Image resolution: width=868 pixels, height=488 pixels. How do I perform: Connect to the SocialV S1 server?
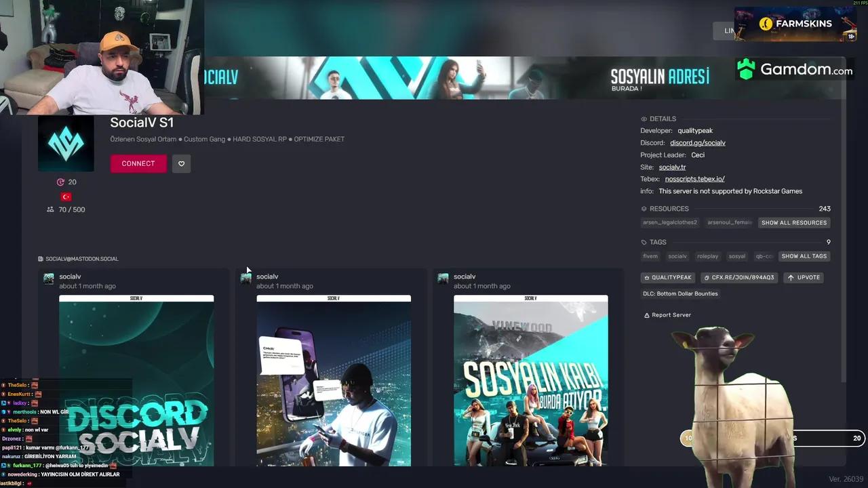138,163
